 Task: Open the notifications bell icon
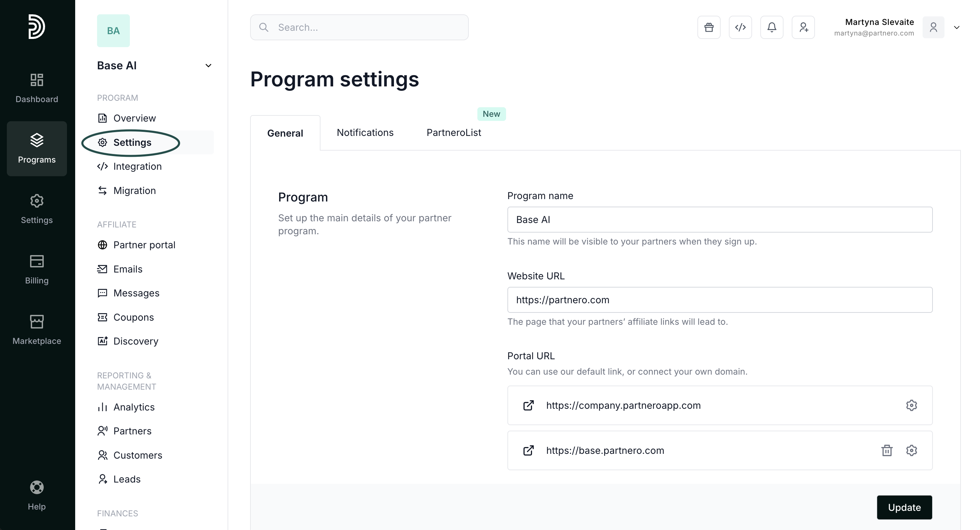(772, 27)
